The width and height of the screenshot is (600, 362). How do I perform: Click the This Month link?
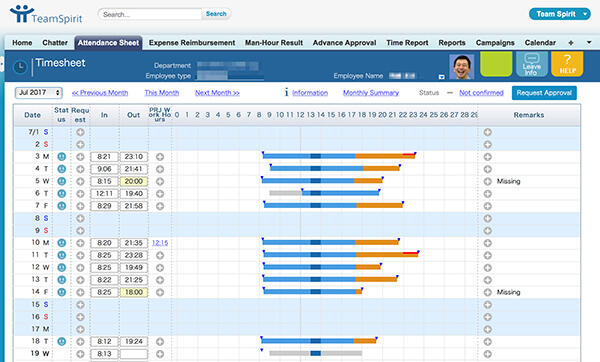coord(161,93)
